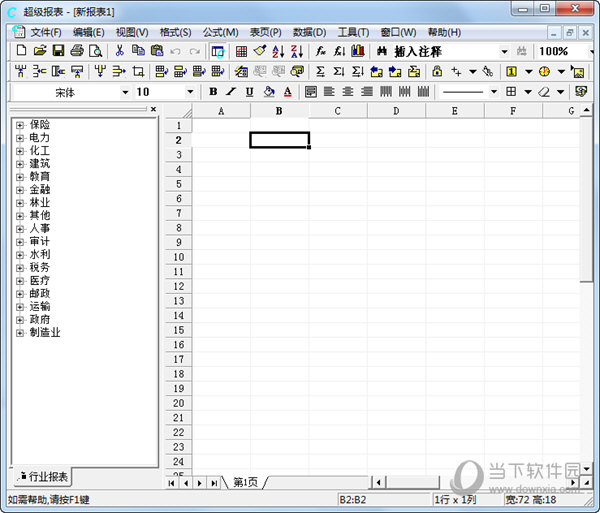Switch to the 行业报表 tab
The image size is (600, 513).
click(x=43, y=477)
